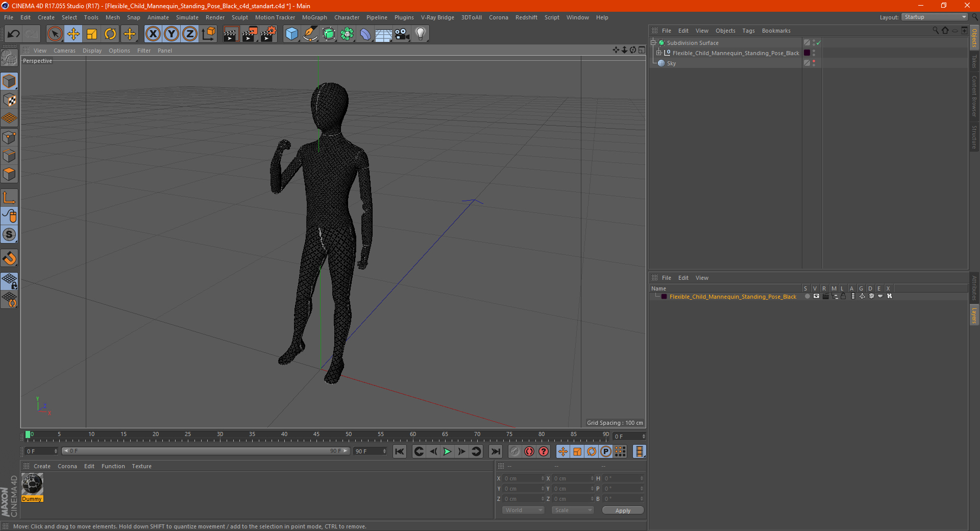Open the deformer objects icon

tap(365, 34)
